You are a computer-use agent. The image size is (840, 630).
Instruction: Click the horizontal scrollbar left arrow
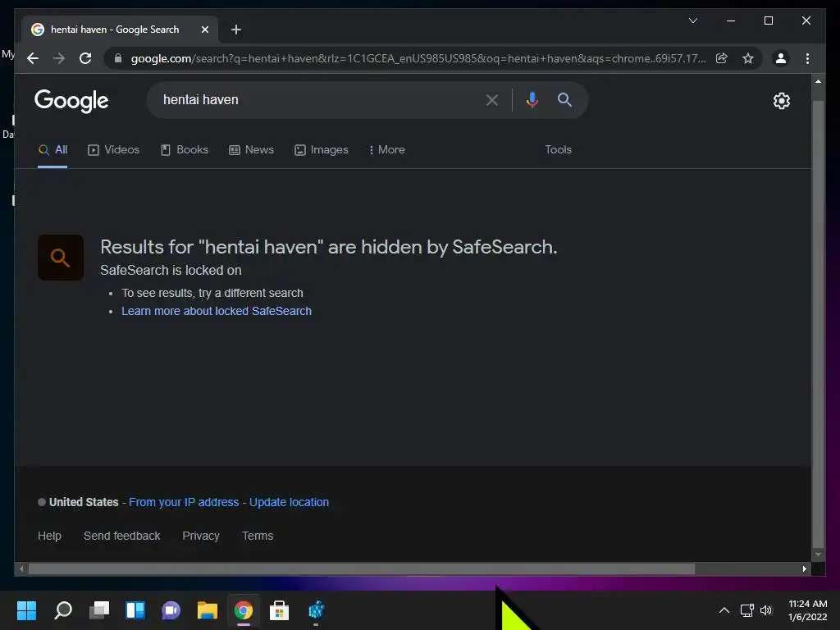tap(21, 569)
